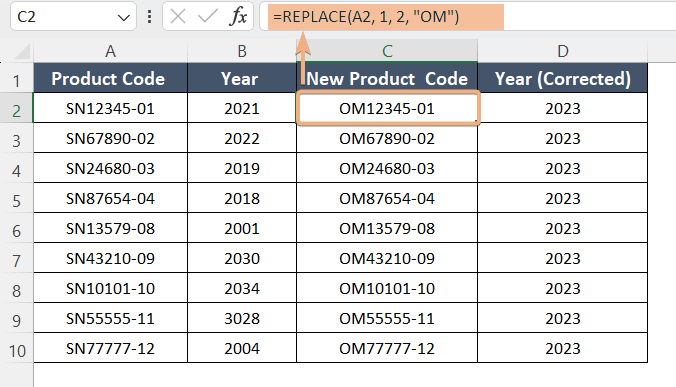Select column D header
Image resolution: width=676 pixels, height=387 pixels.
(563, 51)
